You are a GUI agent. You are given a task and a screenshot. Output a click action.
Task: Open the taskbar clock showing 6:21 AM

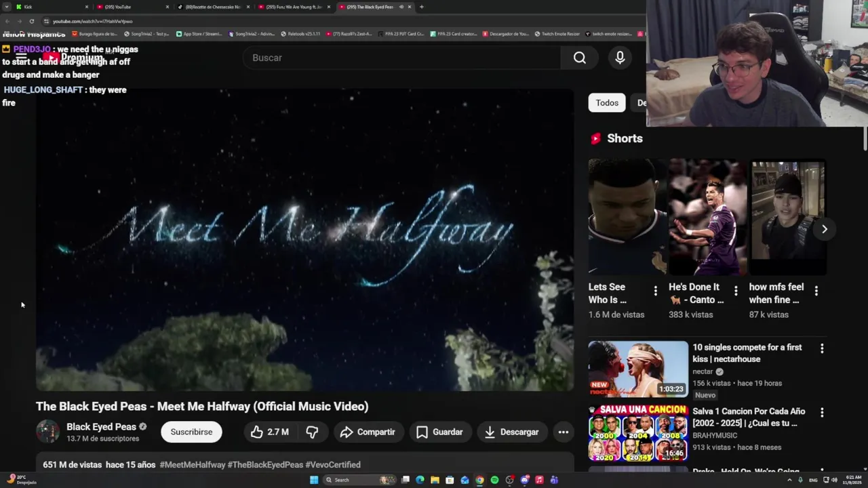coord(852,480)
